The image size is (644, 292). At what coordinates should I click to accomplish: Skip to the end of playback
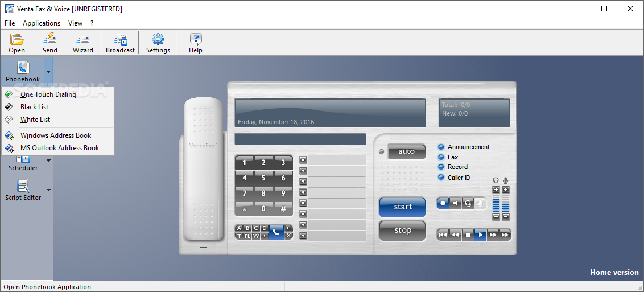506,235
